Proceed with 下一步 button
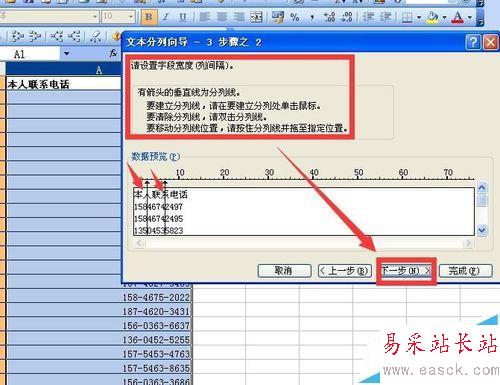 click(x=406, y=271)
